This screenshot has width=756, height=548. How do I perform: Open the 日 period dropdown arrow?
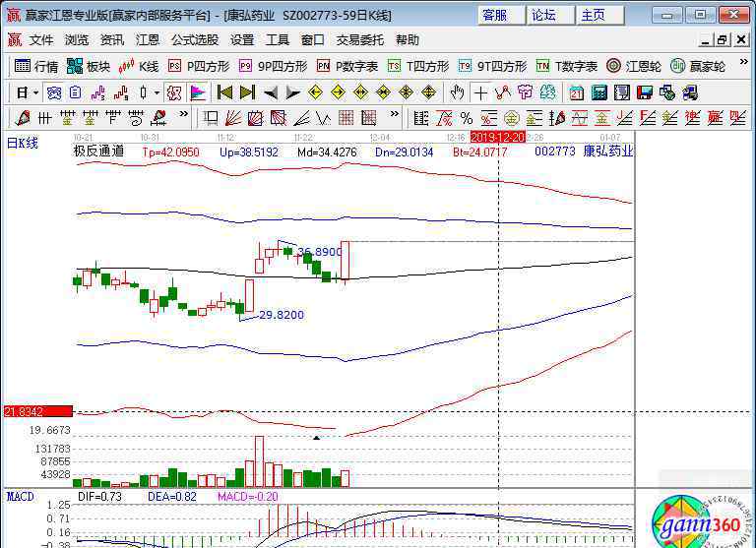(35, 92)
